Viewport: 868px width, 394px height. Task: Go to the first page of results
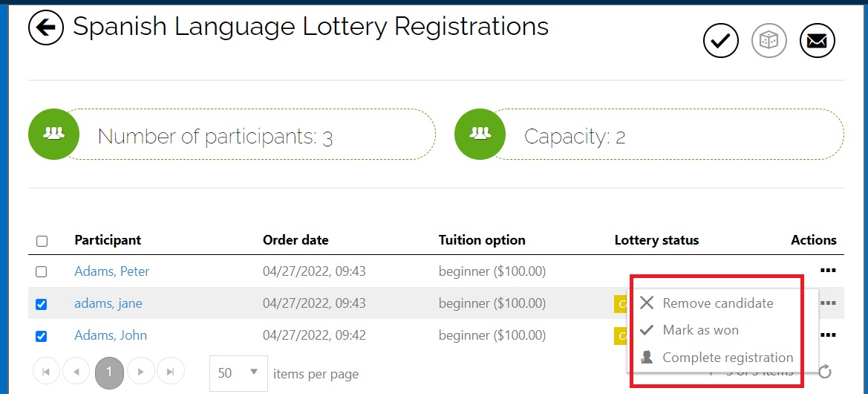pyautogui.click(x=47, y=372)
